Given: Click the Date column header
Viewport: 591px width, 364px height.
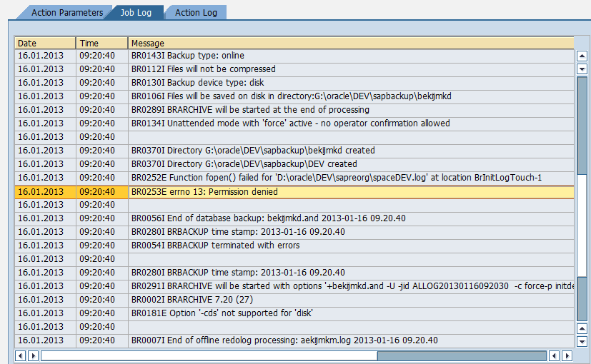Looking at the screenshot, I should (45, 43).
